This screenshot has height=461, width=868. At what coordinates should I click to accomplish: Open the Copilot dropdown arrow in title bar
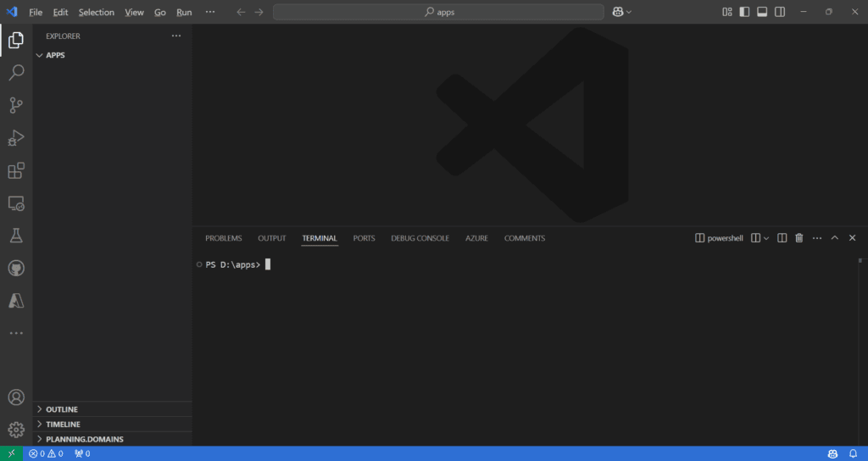coord(629,12)
